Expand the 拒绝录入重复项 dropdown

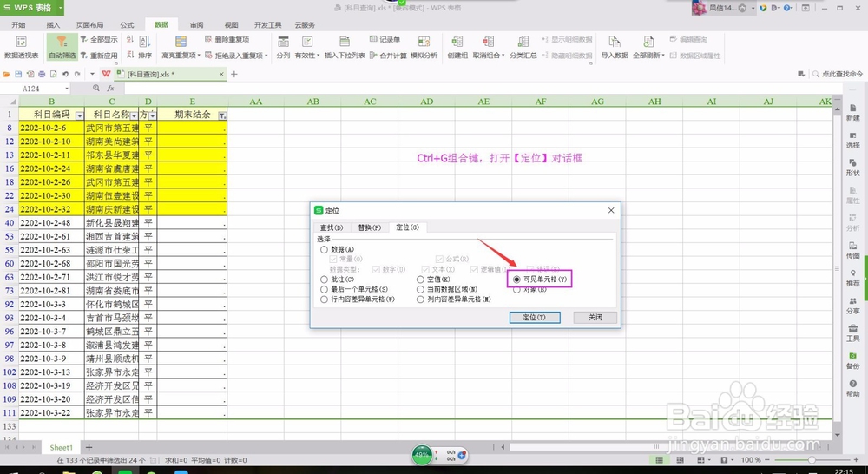(266, 56)
